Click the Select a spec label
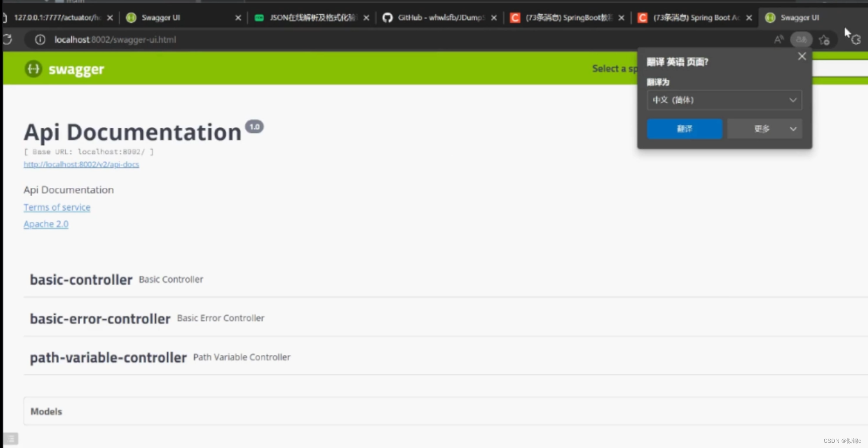868x448 pixels. (615, 69)
